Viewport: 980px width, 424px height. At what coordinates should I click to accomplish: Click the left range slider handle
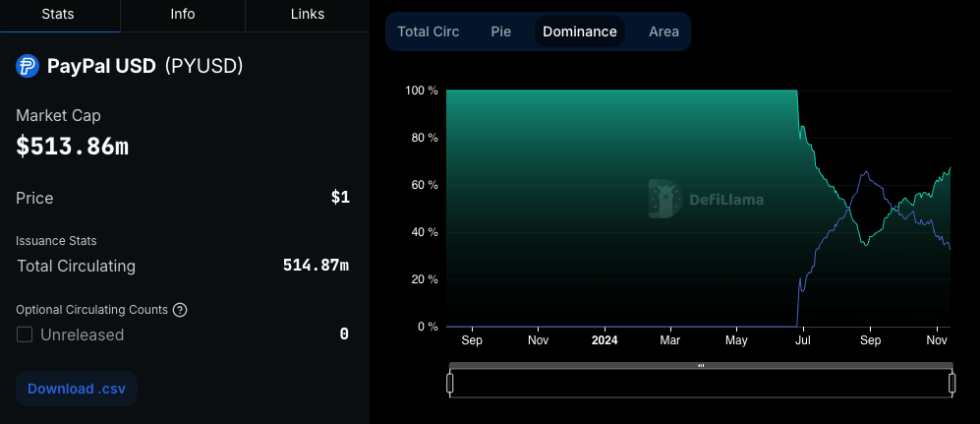(x=450, y=383)
